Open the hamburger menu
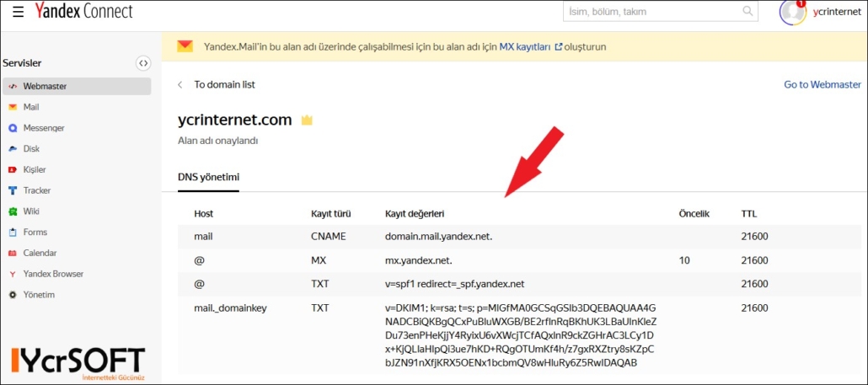Image resolution: width=868 pixels, height=385 pixels. tap(19, 12)
